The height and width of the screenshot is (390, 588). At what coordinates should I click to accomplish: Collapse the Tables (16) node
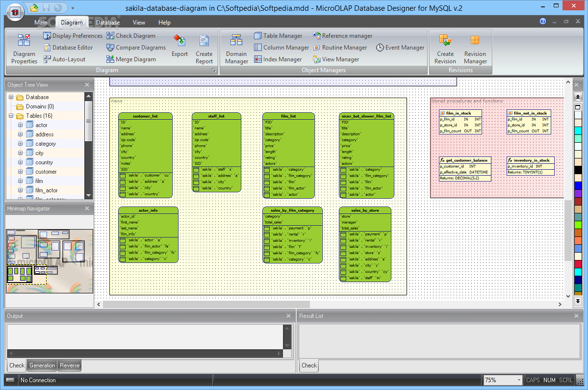coord(11,116)
